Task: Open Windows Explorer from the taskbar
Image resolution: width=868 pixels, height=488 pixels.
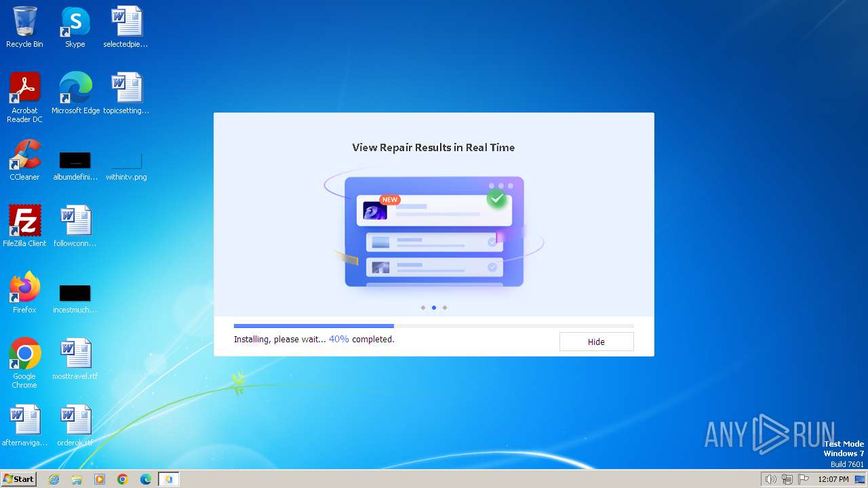Action: (77, 479)
